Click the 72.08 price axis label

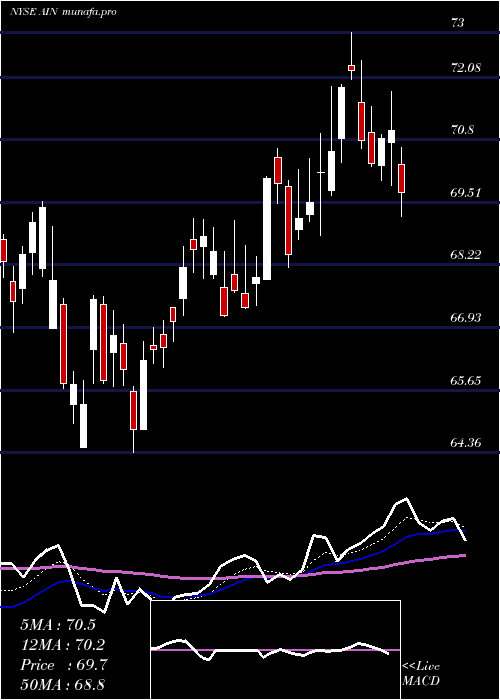point(466,68)
